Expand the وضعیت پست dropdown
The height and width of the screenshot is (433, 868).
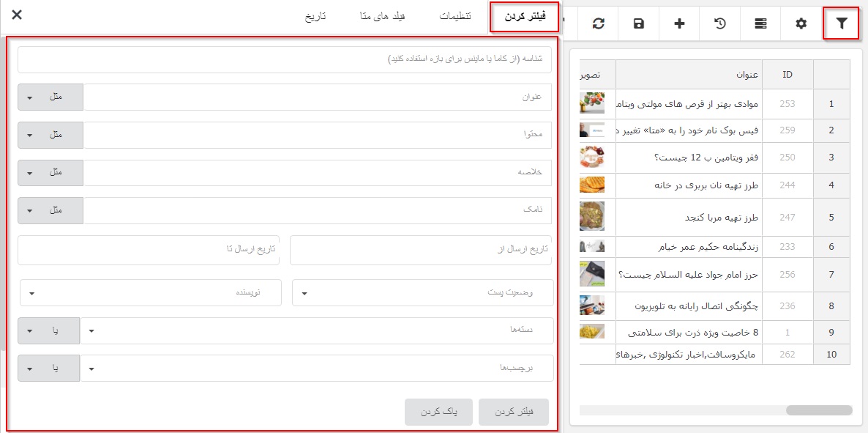click(x=422, y=293)
